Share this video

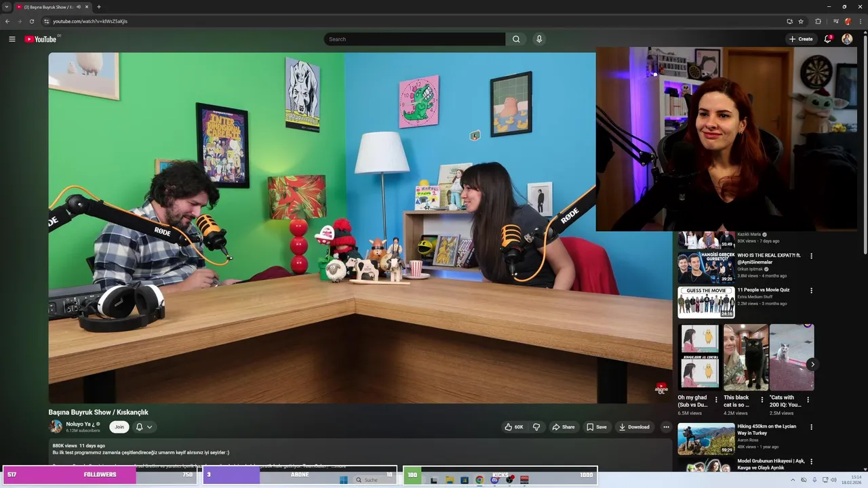(x=563, y=427)
